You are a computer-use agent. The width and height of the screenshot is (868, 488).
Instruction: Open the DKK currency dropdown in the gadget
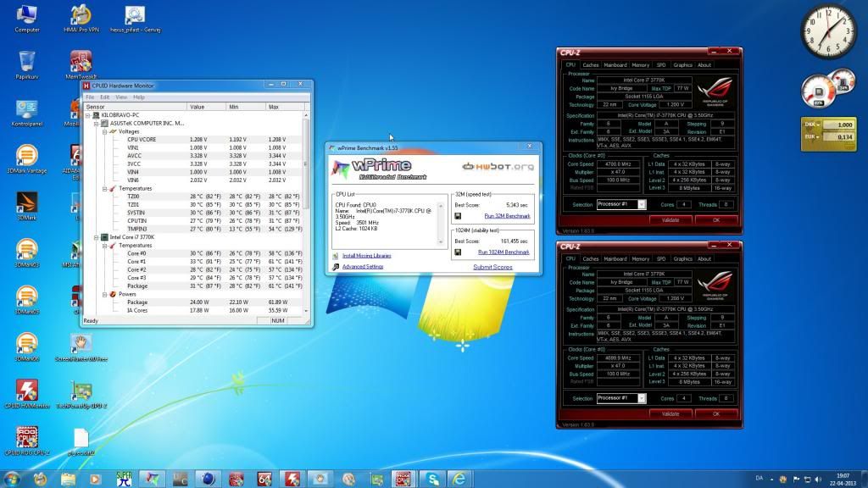811,125
